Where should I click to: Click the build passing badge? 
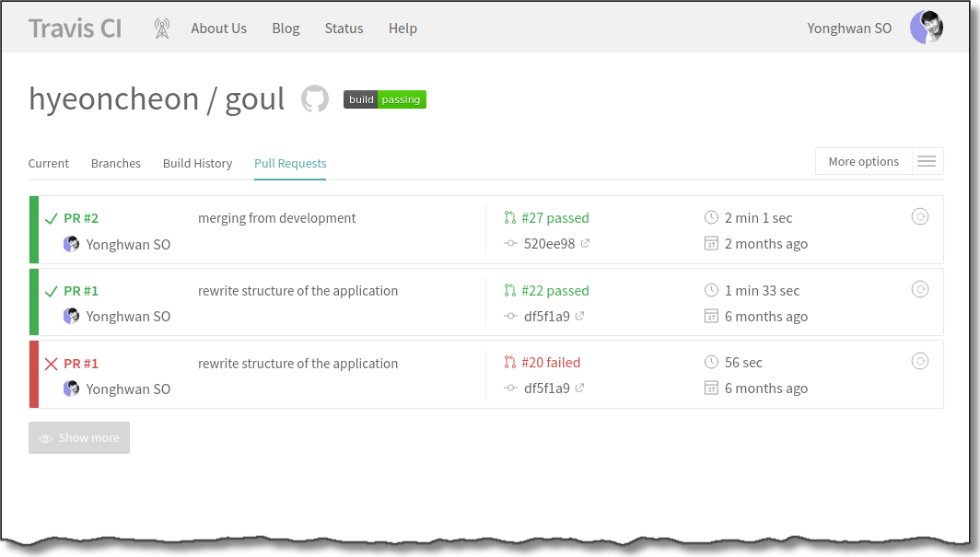(385, 99)
